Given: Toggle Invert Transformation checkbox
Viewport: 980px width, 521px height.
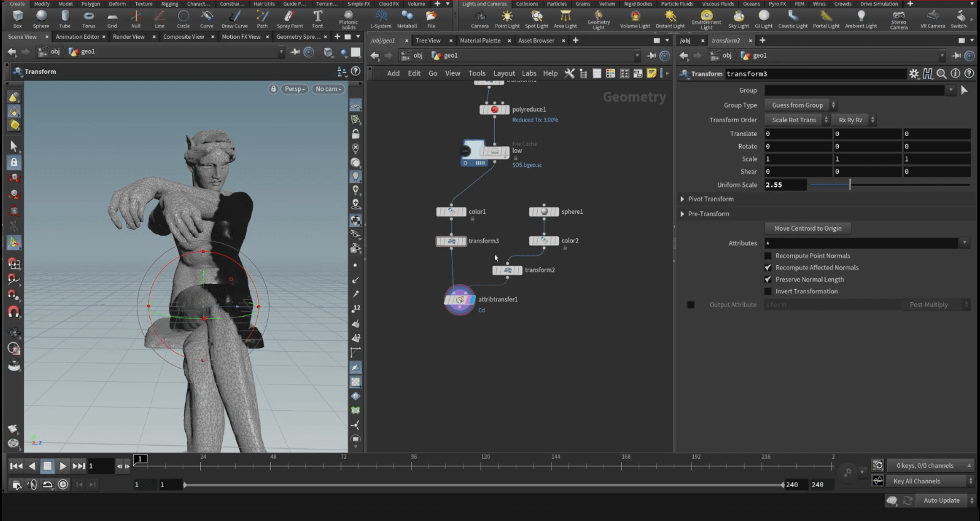Looking at the screenshot, I should click(x=768, y=292).
